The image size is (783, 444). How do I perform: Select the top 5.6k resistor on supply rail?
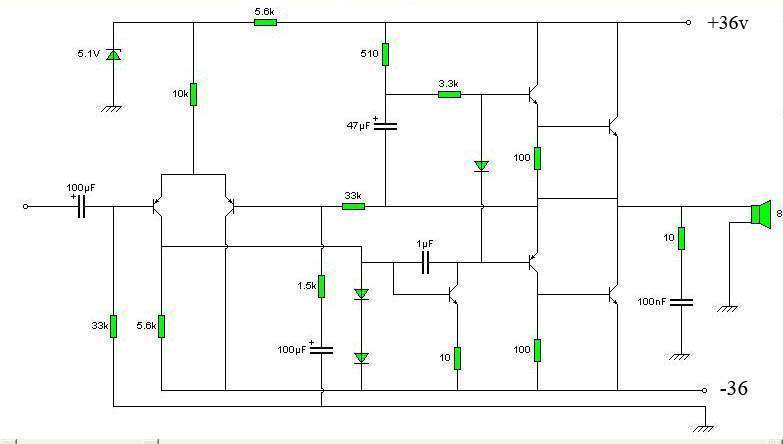265,22
